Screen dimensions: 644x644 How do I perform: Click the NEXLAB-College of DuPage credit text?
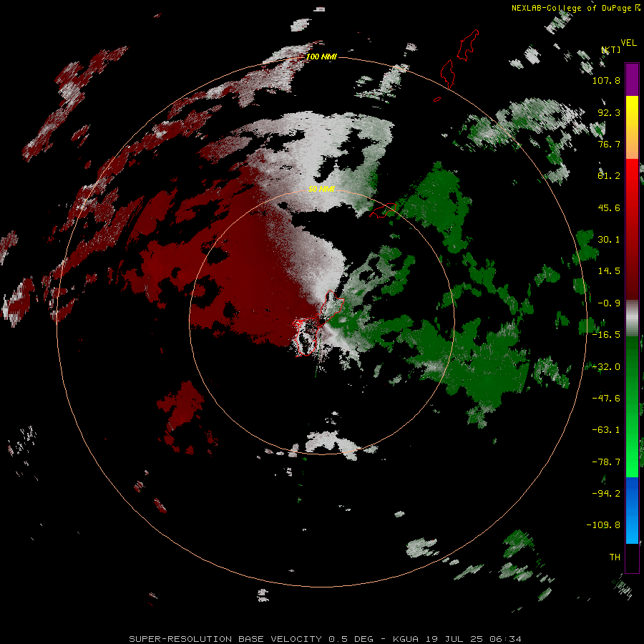click(571, 8)
